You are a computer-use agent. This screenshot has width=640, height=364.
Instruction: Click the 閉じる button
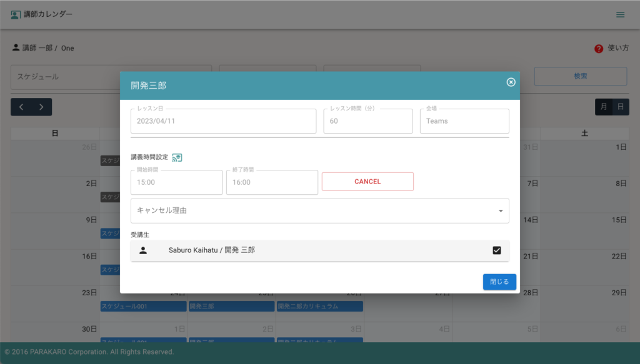[x=499, y=282]
